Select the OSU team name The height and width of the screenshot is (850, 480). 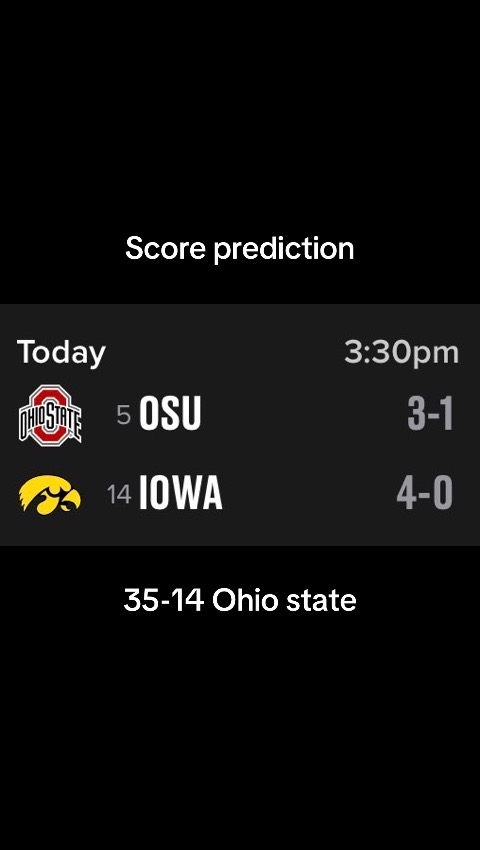170,414
